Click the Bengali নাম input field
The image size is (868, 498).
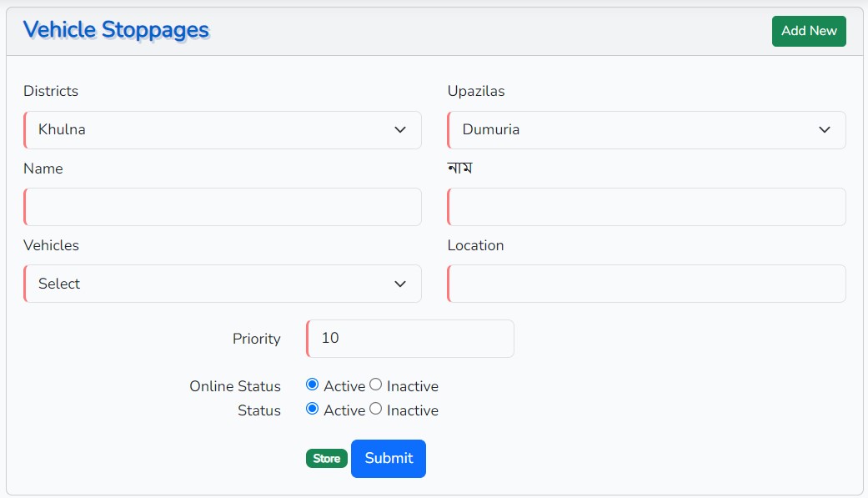[646, 207]
